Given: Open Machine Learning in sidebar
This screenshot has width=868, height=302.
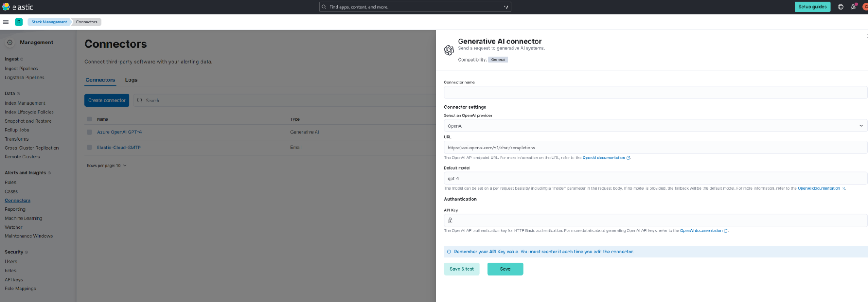Looking at the screenshot, I should pyautogui.click(x=23, y=218).
